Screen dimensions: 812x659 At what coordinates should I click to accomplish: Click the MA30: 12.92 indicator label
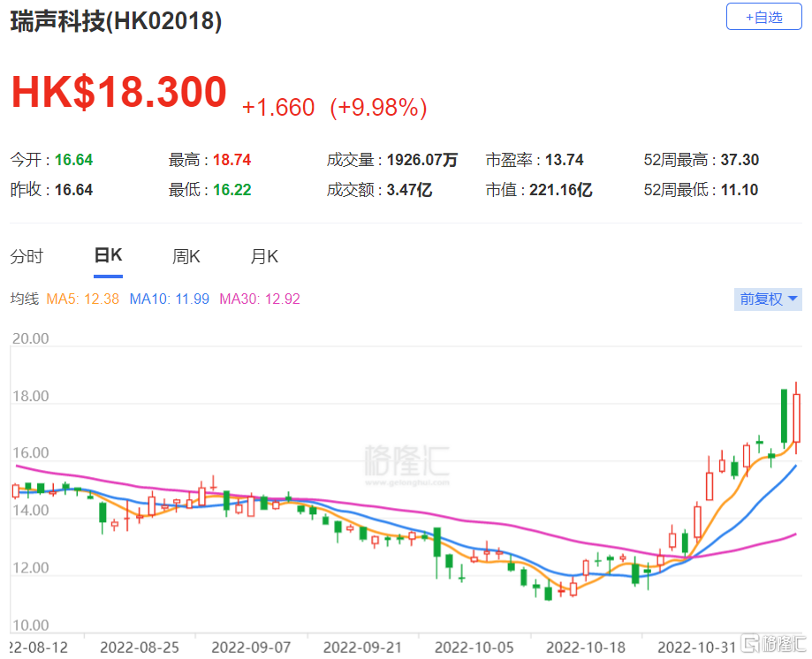pos(260,299)
